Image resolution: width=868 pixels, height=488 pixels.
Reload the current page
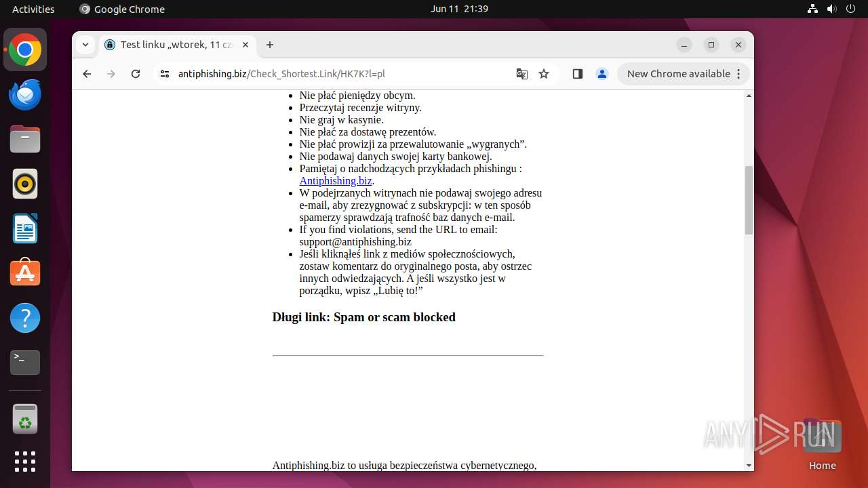pos(136,74)
